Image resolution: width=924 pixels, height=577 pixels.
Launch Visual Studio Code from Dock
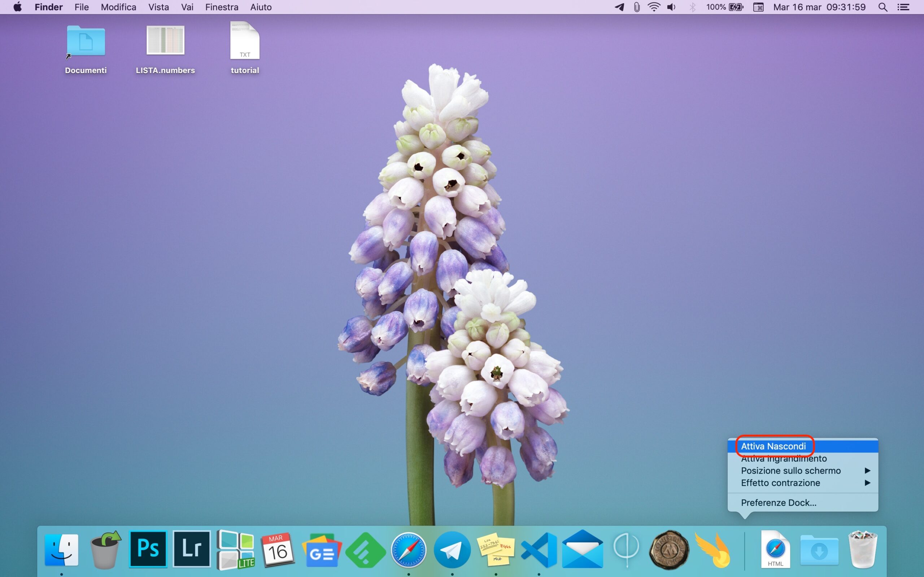[539, 550]
